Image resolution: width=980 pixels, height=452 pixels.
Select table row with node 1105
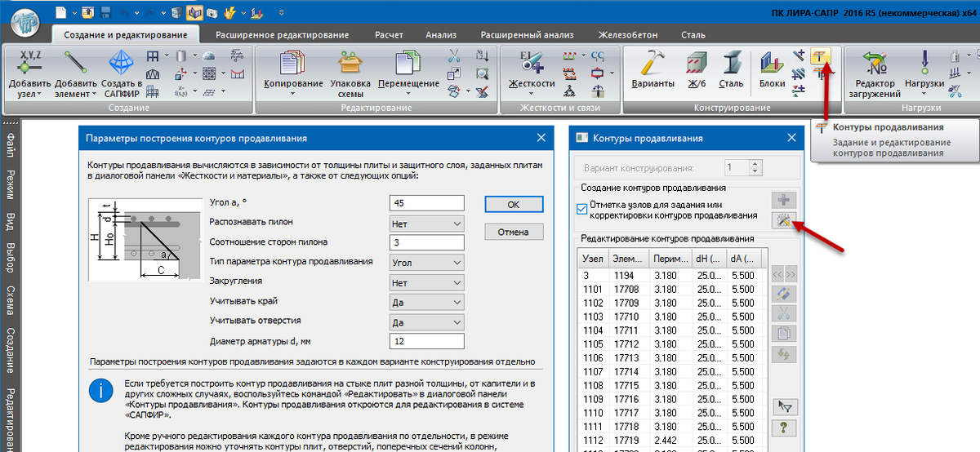click(670, 343)
